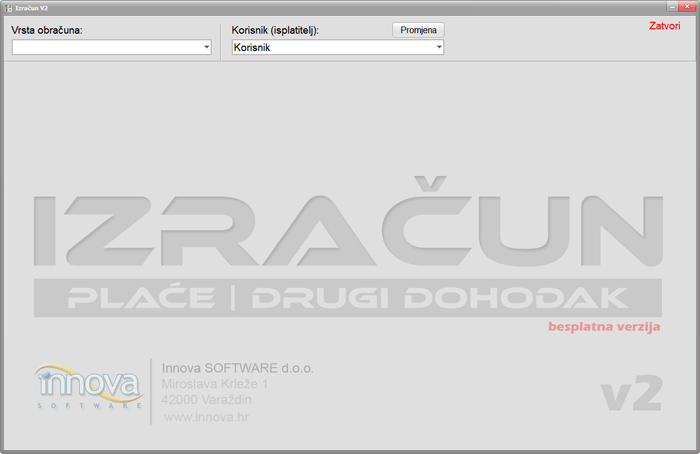Click the Promjena button
The height and width of the screenshot is (454, 700).
click(x=418, y=30)
